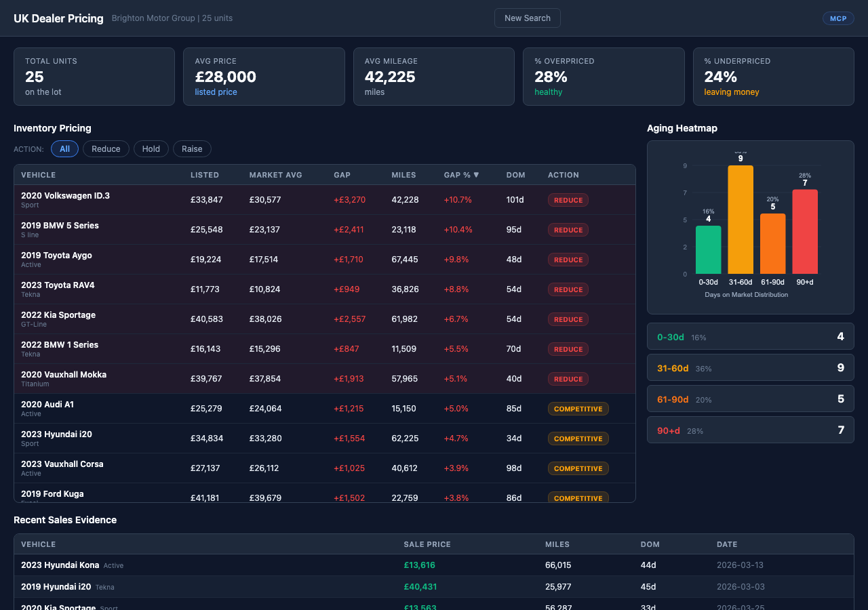Click REDUCE badge for Vauxhall Mokka
The image size is (868, 610).
tap(568, 379)
